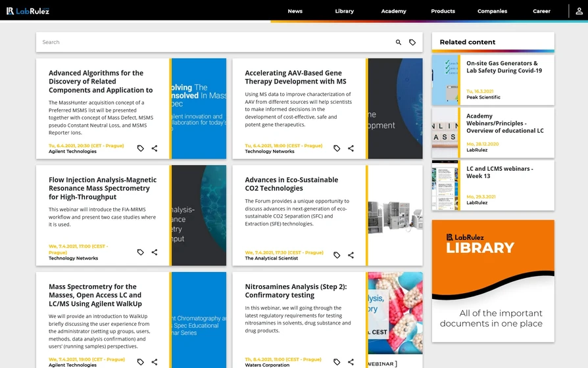Tag the Advances in Eco-Sustainable CO2 card
The image size is (588, 368).
[337, 255]
